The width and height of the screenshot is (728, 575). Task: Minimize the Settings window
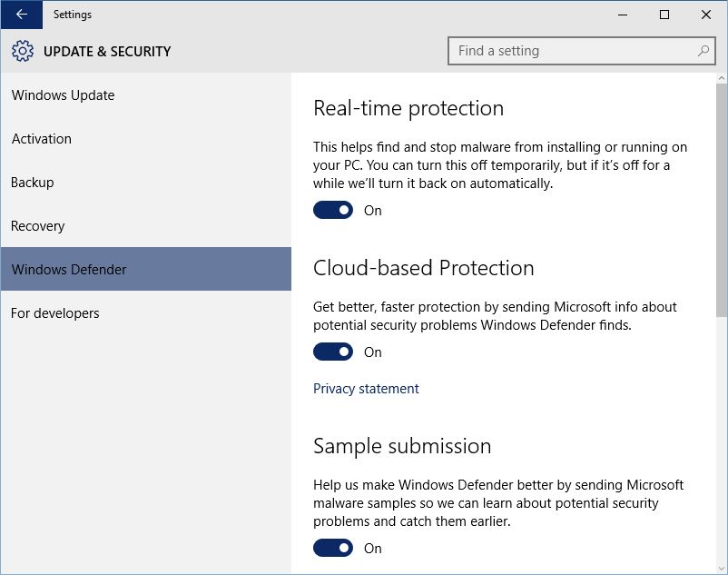(x=623, y=15)
